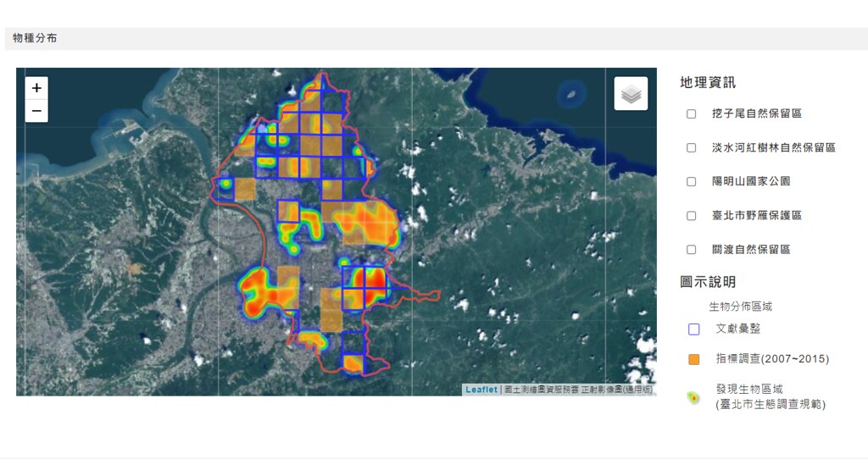The height and width of the screenshot is (459, 868).
Task: Zoom out the map with minus button
Action: point(36,111)
